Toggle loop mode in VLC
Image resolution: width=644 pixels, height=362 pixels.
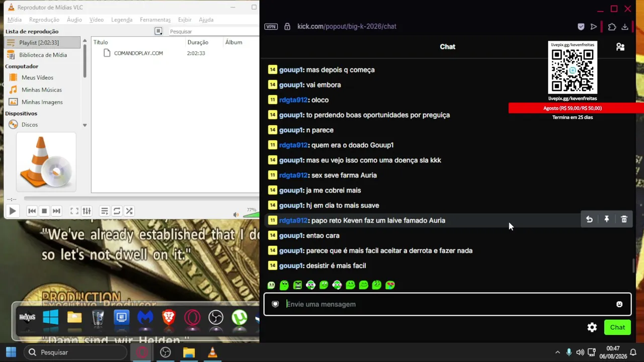117,211
